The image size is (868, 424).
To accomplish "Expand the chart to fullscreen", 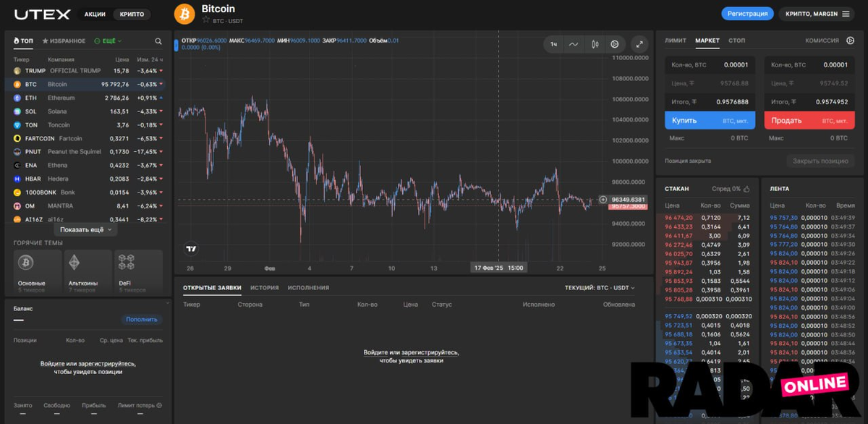I will [639, 44].
